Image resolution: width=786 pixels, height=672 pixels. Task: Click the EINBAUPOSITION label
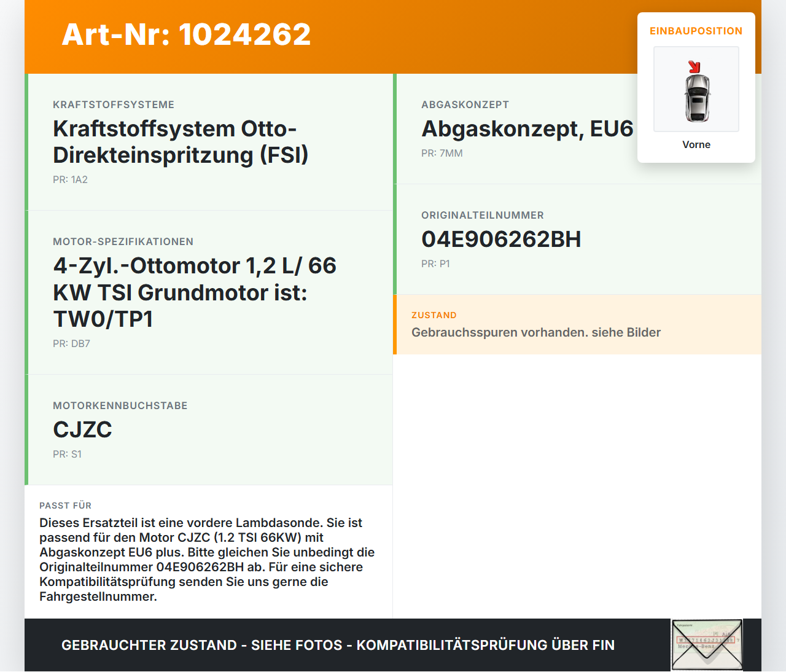pyautogui.click(x=696, y=31)
